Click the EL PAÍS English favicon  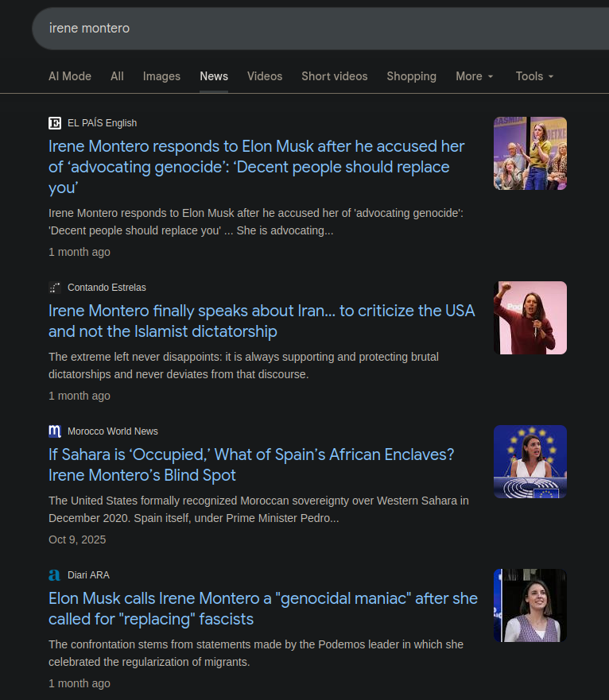55,123
